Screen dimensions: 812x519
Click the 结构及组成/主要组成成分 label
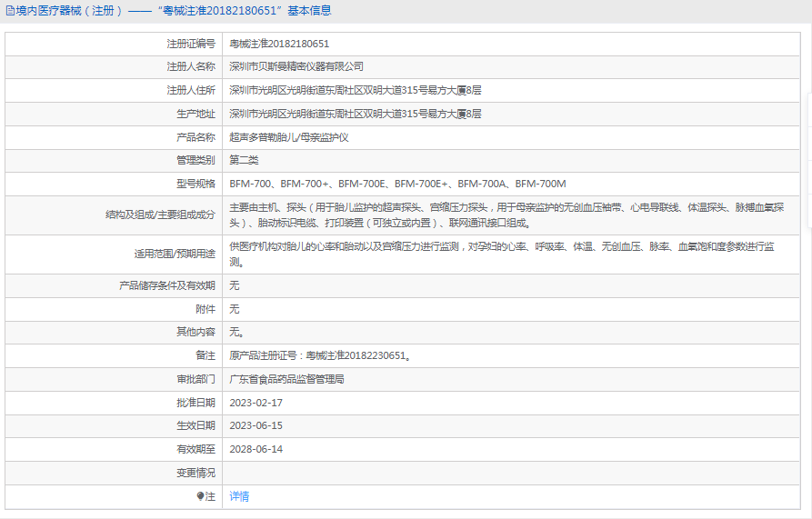pyautogui.click(x=160, y=215)
